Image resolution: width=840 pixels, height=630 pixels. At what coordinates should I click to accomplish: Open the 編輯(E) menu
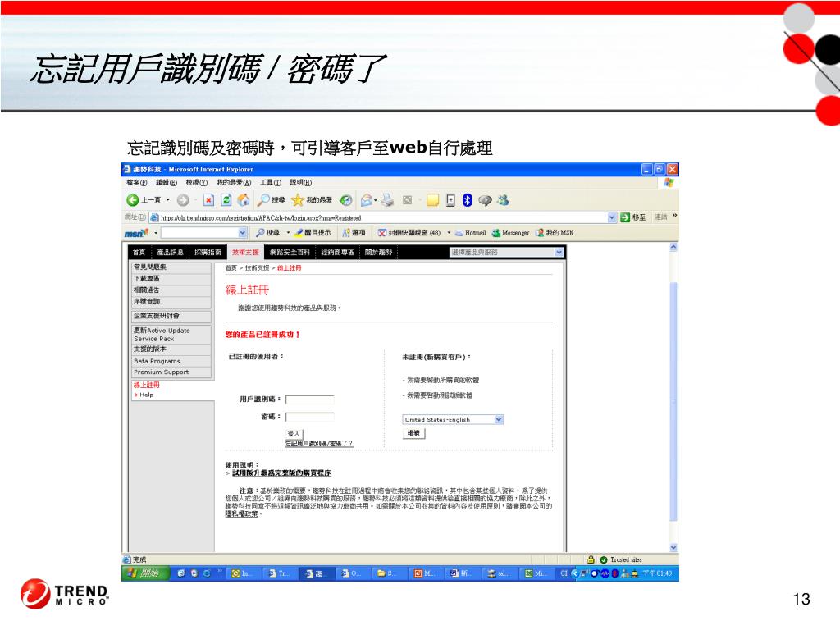166,183
